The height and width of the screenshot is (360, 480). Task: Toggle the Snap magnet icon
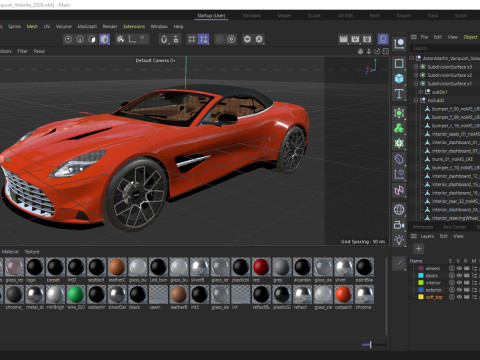(x=164, y=39)
